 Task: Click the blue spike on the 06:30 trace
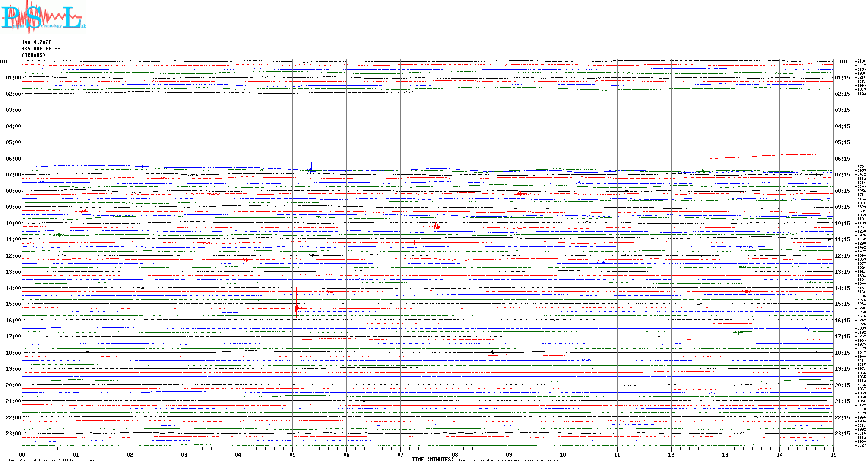(x=311, y=168)
